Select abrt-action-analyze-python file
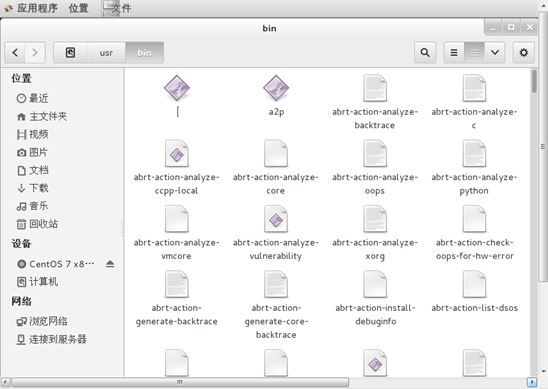Image resolution: width=548 pixels, height=389 pixels. click(474, 167)
